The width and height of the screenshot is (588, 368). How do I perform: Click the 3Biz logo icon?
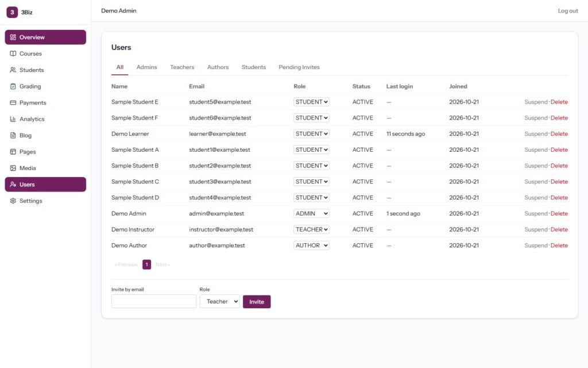[12, 12]
